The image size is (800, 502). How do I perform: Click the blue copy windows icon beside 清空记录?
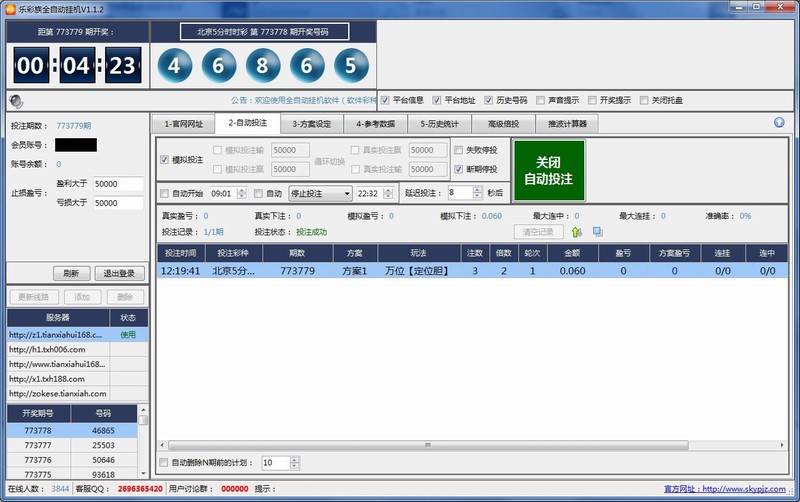click(x=597, y=232)
